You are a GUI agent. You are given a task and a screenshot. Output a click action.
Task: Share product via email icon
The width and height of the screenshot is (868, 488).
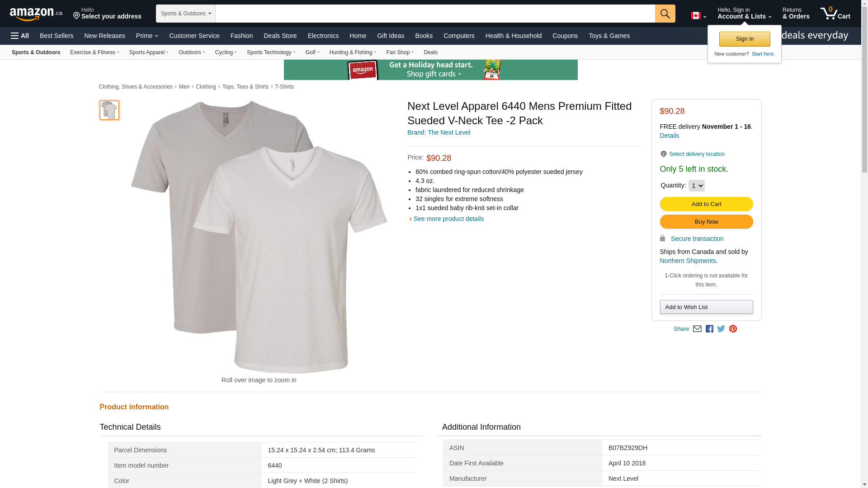coord(697,329)
